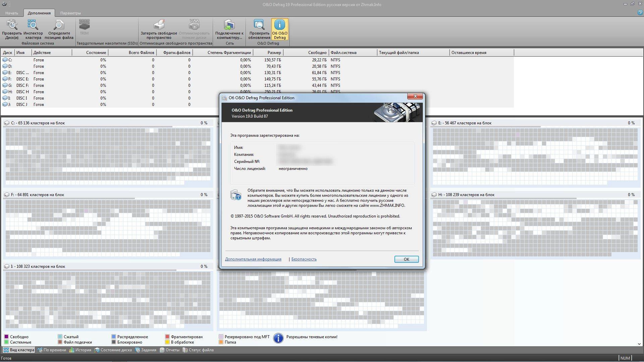Image resolution: width=644 pixels, height=362 pixels.
Task: Click the disk icon in F: cluster header
Action: pyautogui.click(x=6, y=195)
